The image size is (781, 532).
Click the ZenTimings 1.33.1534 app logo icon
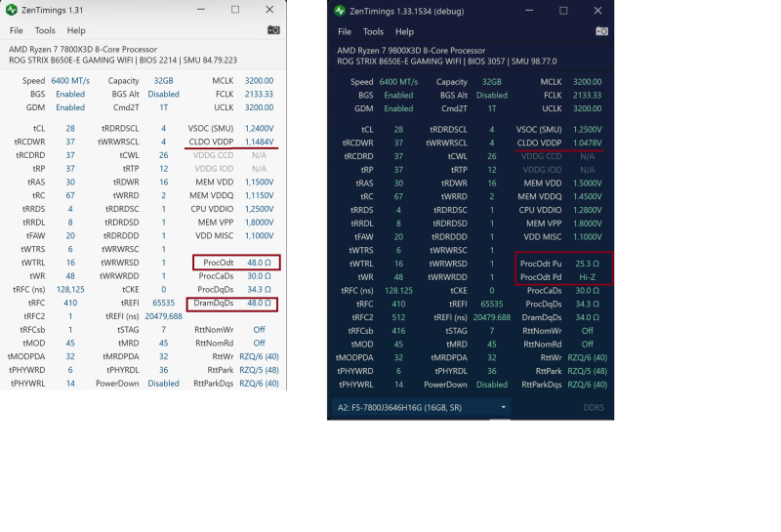point(340,11)
